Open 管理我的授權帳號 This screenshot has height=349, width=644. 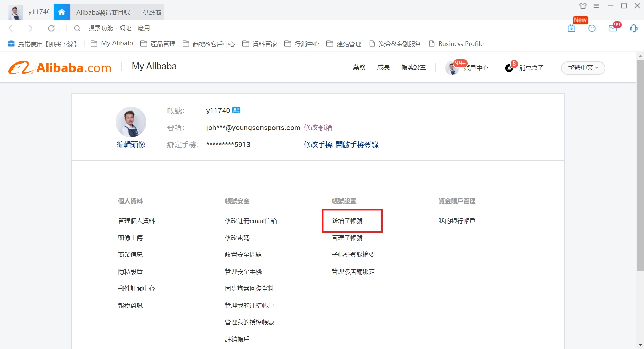click(x=250, y=322)
